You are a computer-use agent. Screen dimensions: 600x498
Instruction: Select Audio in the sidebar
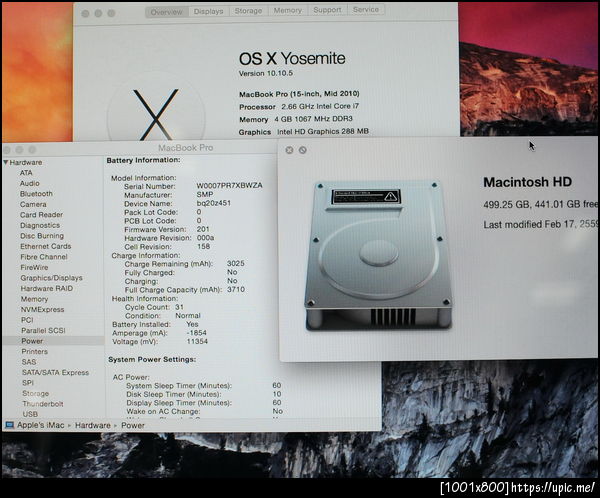pyautogui.click(x=29, y=183)
